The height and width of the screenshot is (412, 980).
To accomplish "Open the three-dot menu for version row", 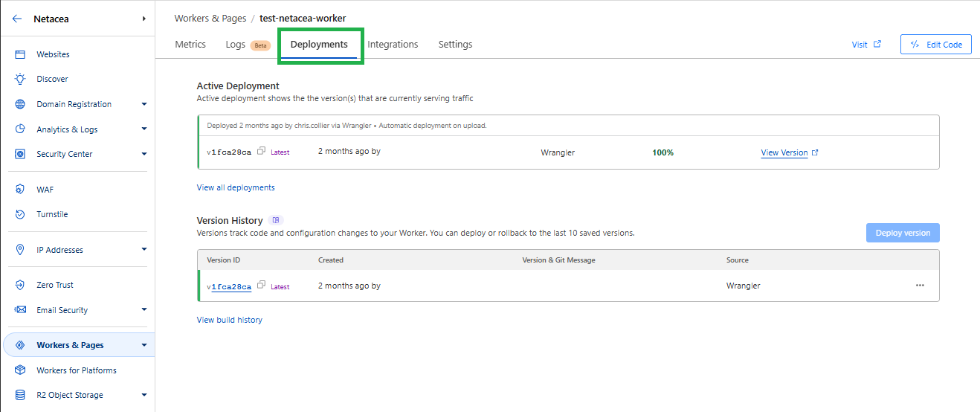I will coord(920,286).
